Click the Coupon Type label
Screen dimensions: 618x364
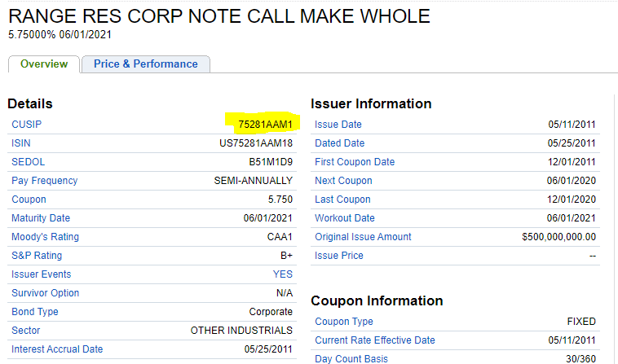coord(344,322)
